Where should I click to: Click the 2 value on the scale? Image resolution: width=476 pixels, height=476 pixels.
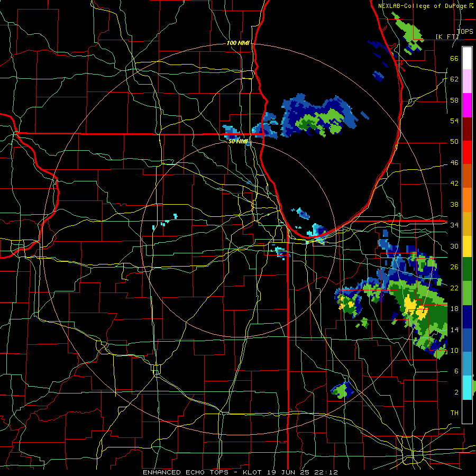456,392
